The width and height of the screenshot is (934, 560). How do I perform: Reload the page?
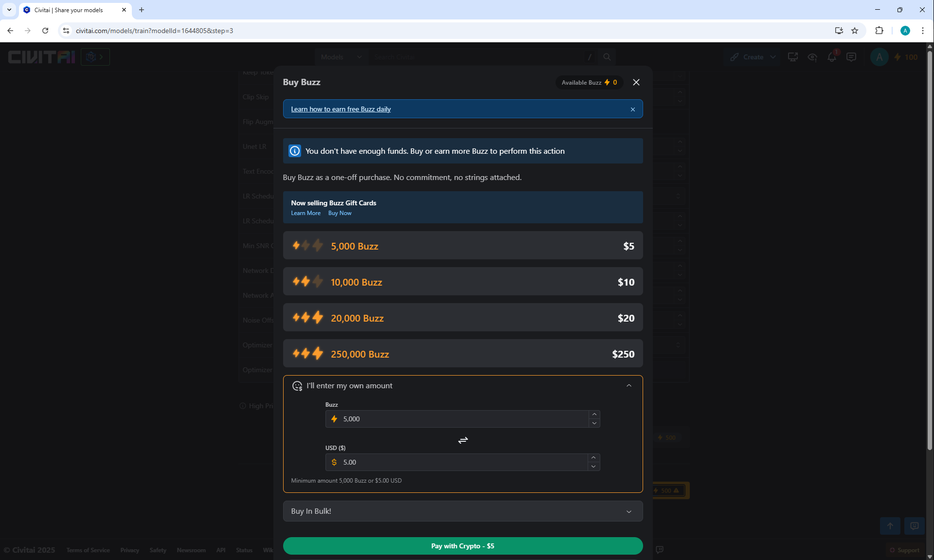tap(45, 31)
